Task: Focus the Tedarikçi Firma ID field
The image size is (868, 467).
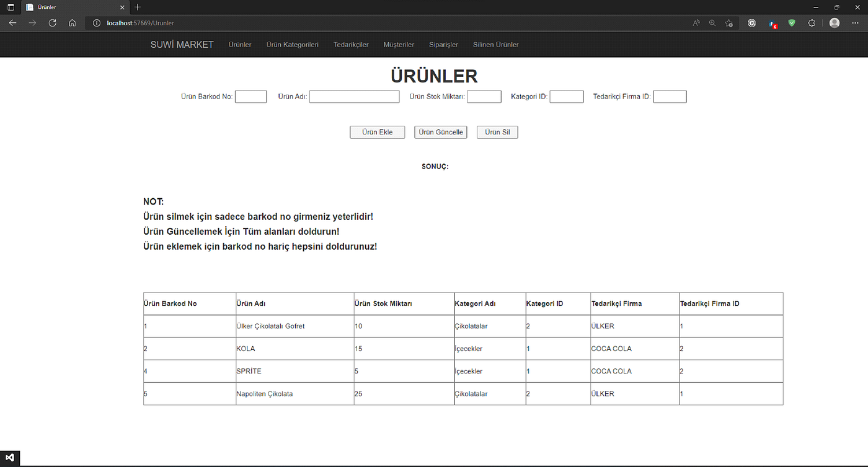Action: click(x=670, y=97)
